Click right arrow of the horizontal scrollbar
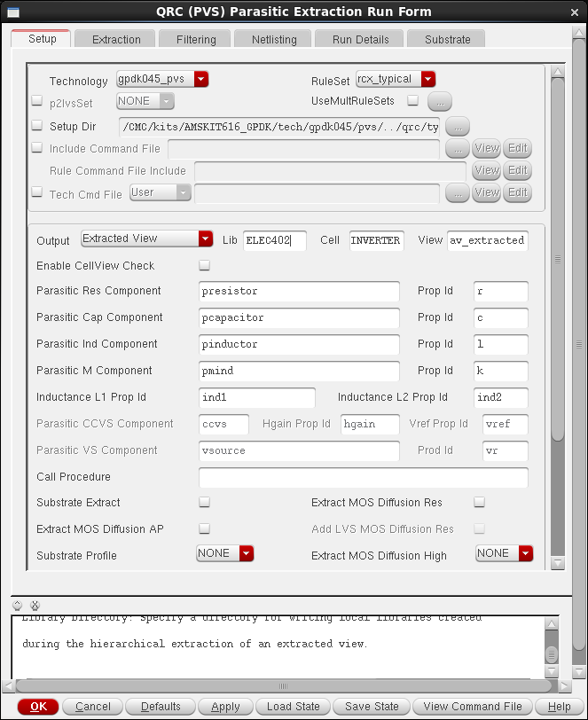This screenshot has width=588, height=720. point(565,686)
